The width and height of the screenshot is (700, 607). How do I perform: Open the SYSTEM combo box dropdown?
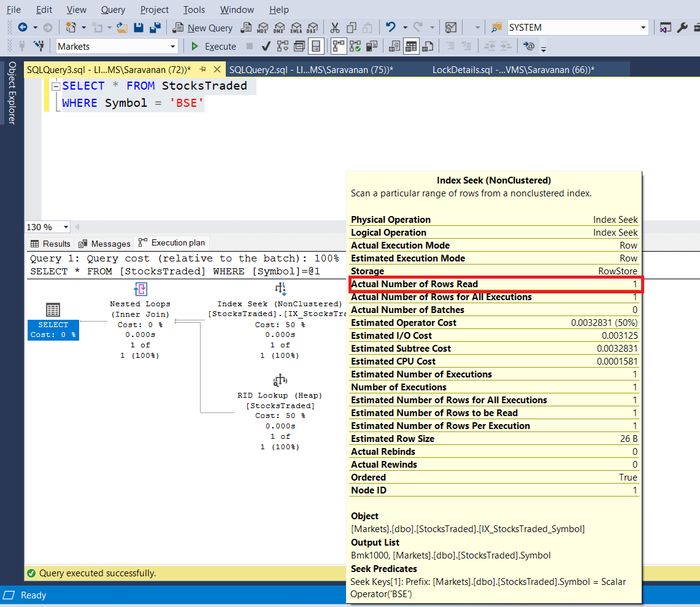click(643, 28)
